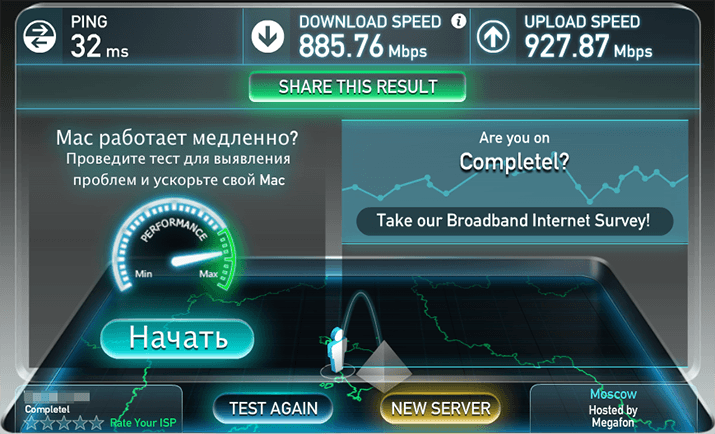715x434 pixels.
Task: Click the upload arrow icon
Action: [493, 36]
